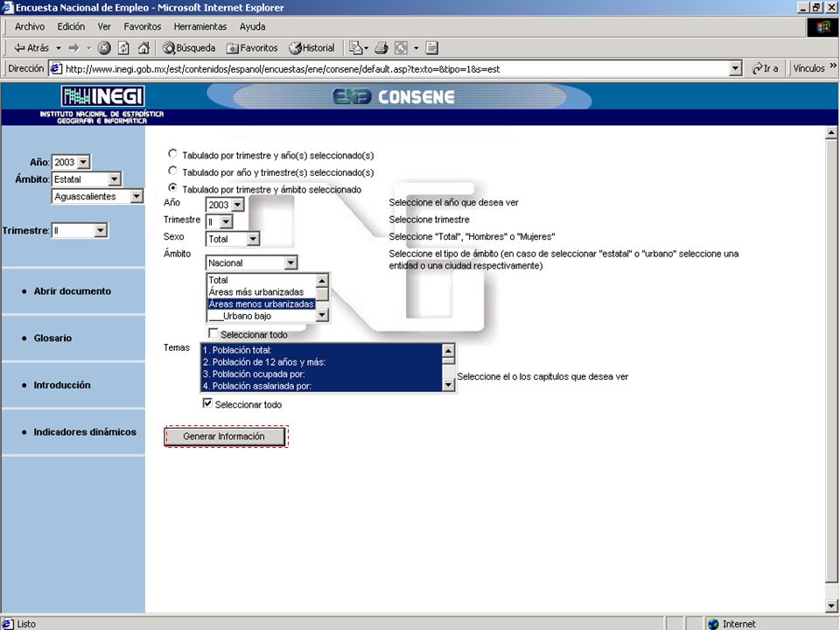
Task: Select Áreas menos urbanizadas in list
Action: point(262,304)
